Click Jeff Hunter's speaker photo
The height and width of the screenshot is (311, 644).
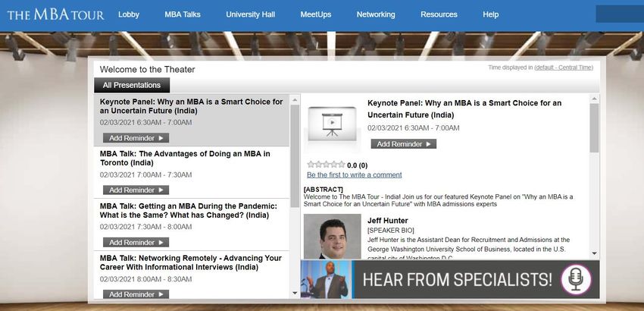(333, 237)
